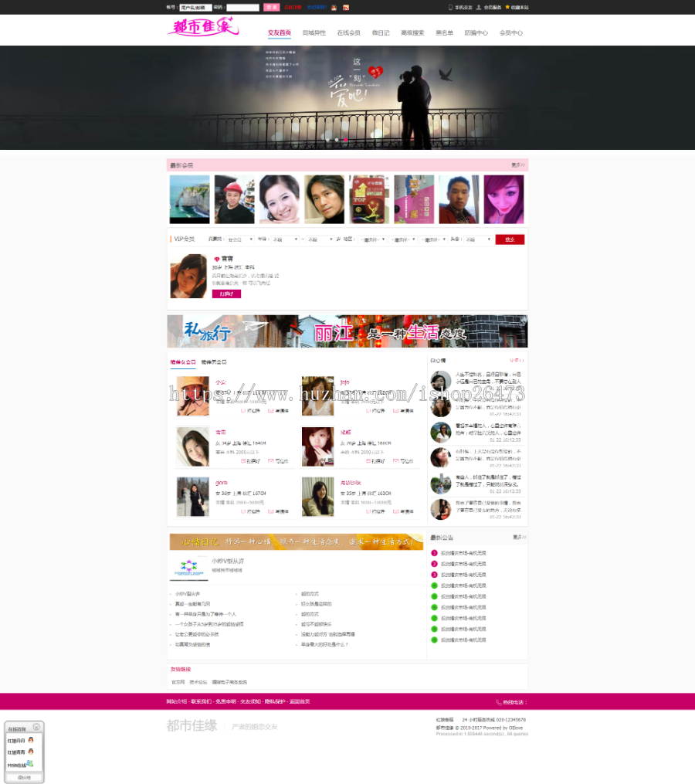
Task: Click the 都市佳缘 site logo
Action: coord(203,27)
